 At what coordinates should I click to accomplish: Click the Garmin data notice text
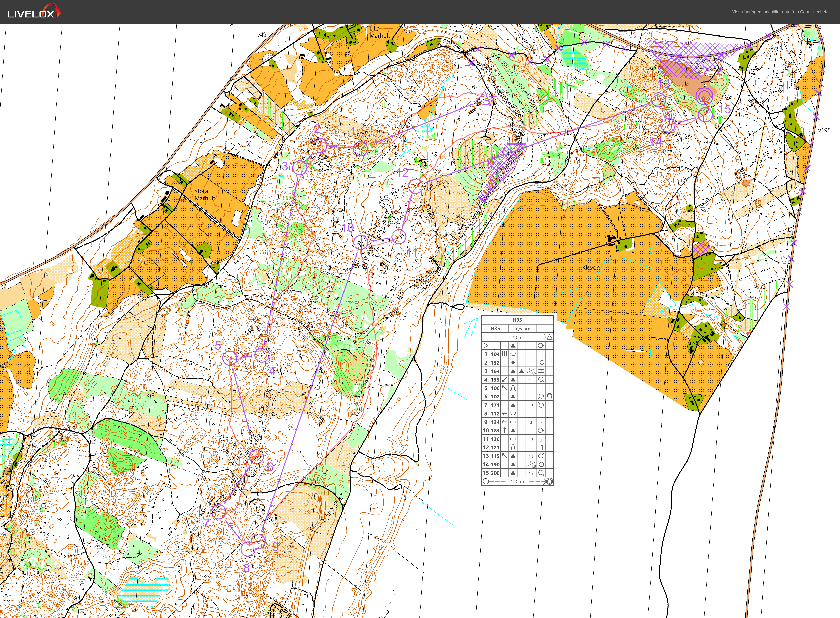pyautogui.click(x=781, y=12)
